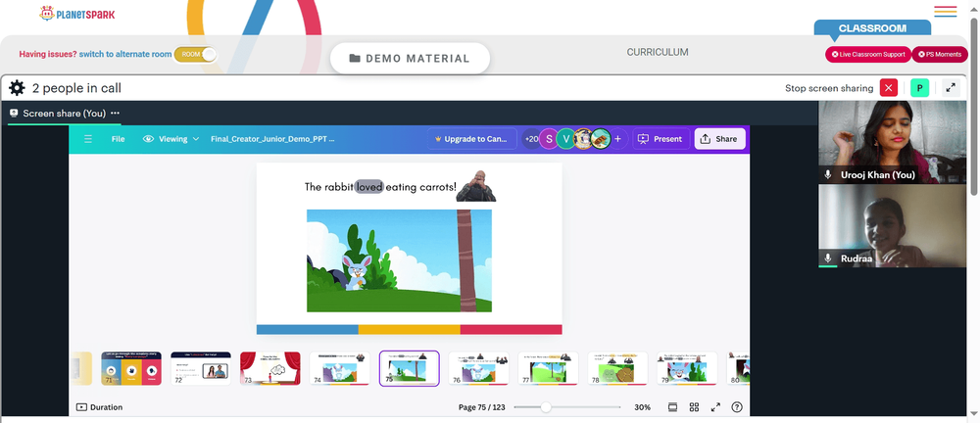Screen dimensions: 980x423
Task: Click the 30% zoom value
Action: click(642, 407)
